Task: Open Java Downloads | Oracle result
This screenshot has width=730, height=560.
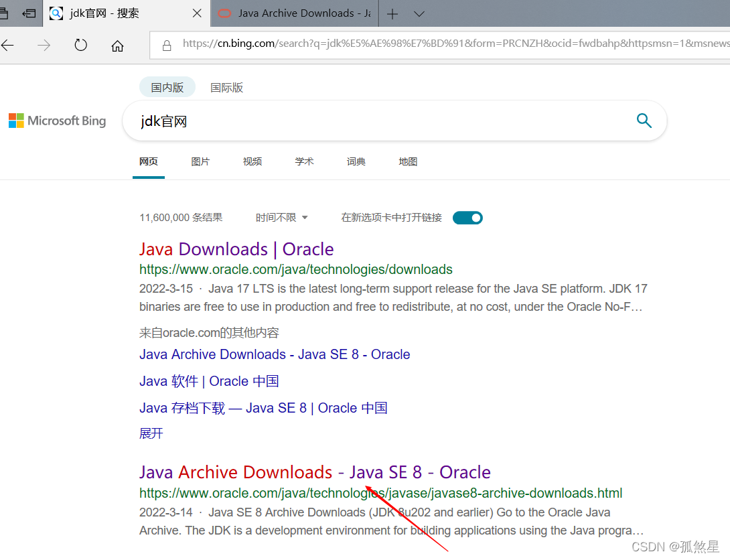Action: (x=236, y=249)
